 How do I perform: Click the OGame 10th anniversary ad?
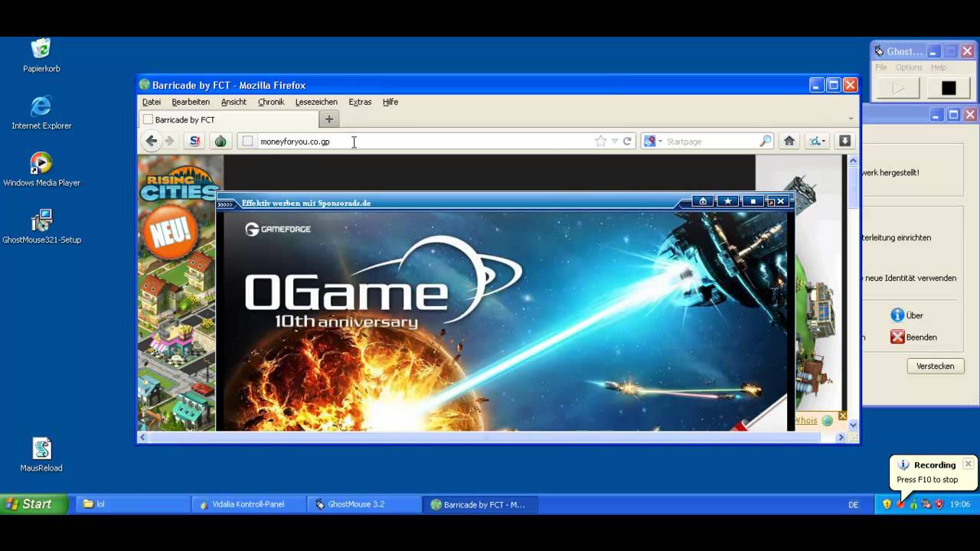505,320
